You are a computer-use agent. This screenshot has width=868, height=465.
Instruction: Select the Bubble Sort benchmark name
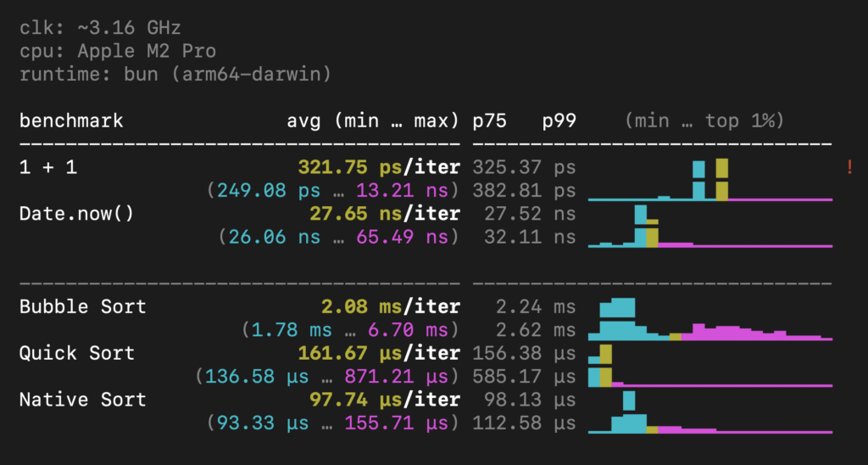[83, 306]
